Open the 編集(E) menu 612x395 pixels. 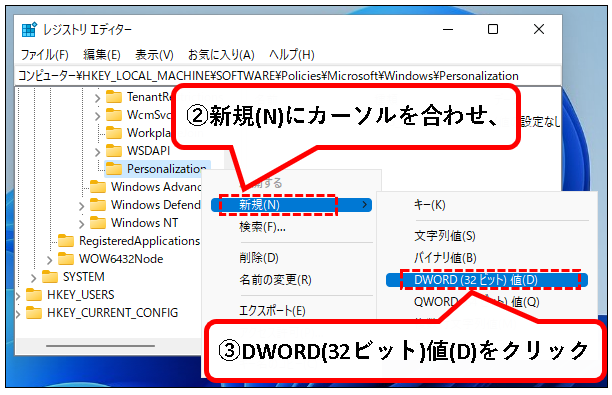(102, 55)
